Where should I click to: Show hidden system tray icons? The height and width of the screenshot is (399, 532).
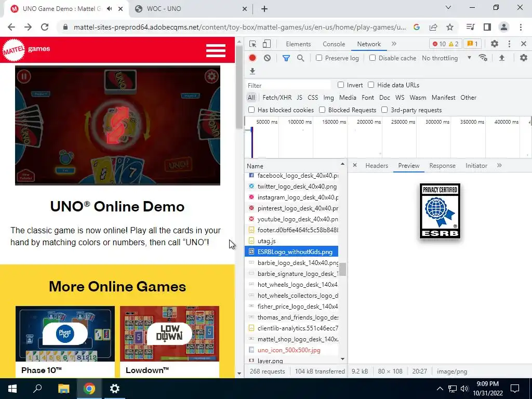pyautogui.click(x=440, y=389)
